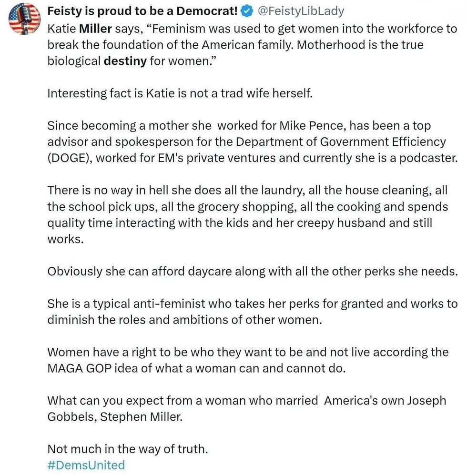Click the line Not much in the way
This screenshot has height=476, width=467.
pos(128,449)
